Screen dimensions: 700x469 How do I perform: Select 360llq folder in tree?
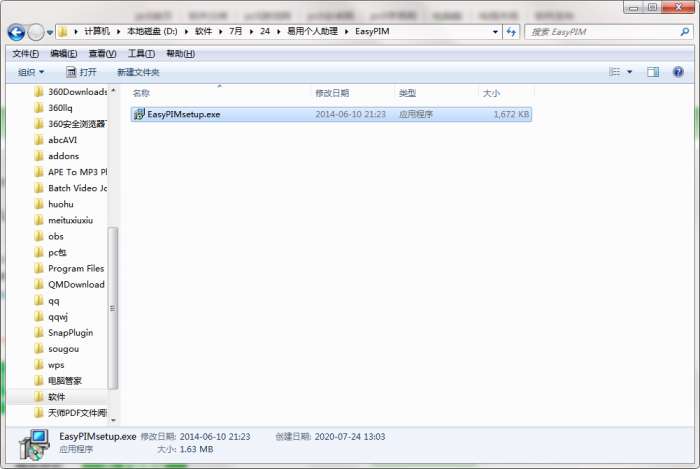(x=53, y=108)
